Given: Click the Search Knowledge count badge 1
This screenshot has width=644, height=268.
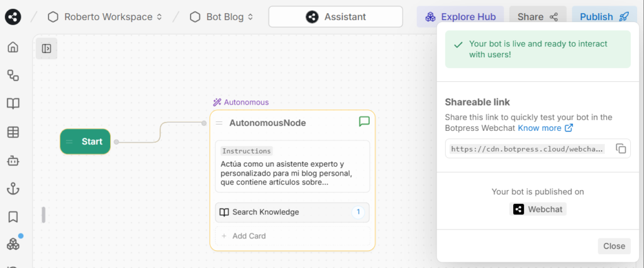Looking at the screenshot, I should (x=358, y=212).
